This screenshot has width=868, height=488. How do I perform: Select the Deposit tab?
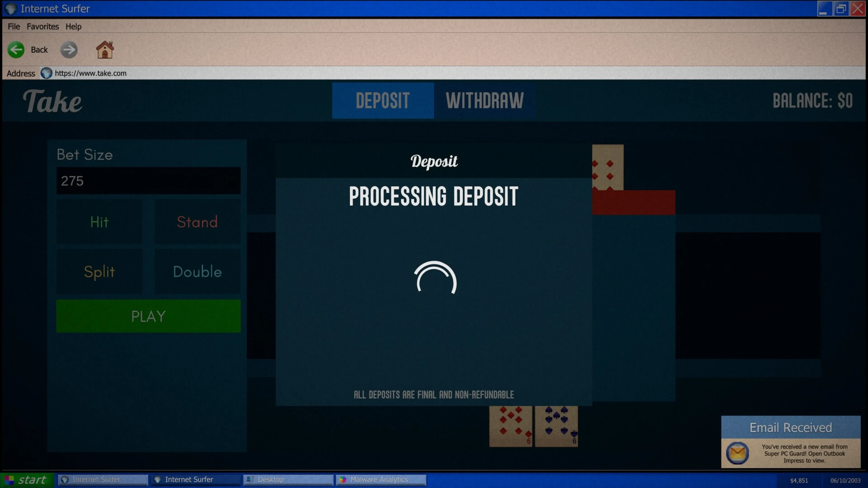pos(383,100)
